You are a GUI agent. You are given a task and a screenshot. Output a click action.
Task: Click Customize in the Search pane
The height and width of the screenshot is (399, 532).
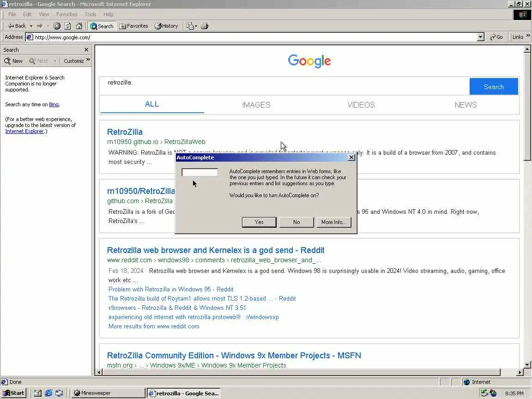click(x=73, y=61)
